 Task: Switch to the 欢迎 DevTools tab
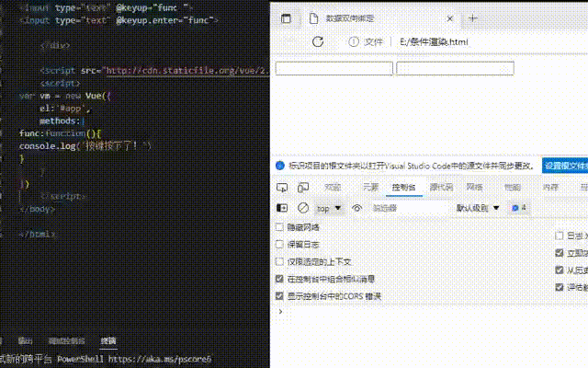333,187
